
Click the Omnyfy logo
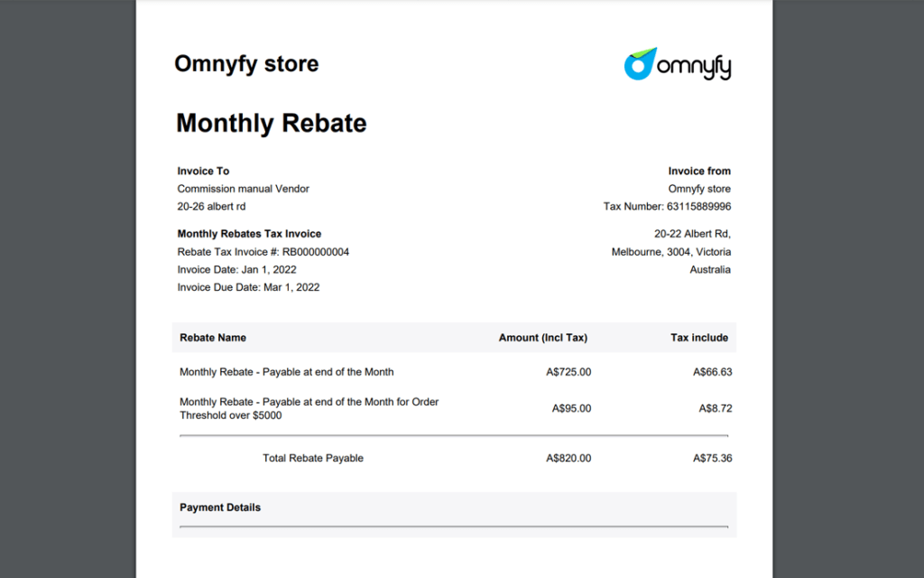tap(678, 64)
